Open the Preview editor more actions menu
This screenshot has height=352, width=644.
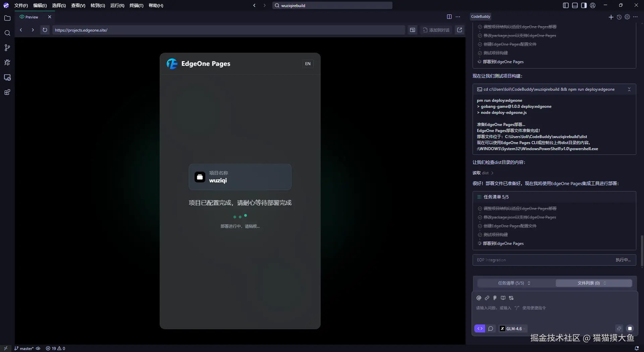click(458, 16)
